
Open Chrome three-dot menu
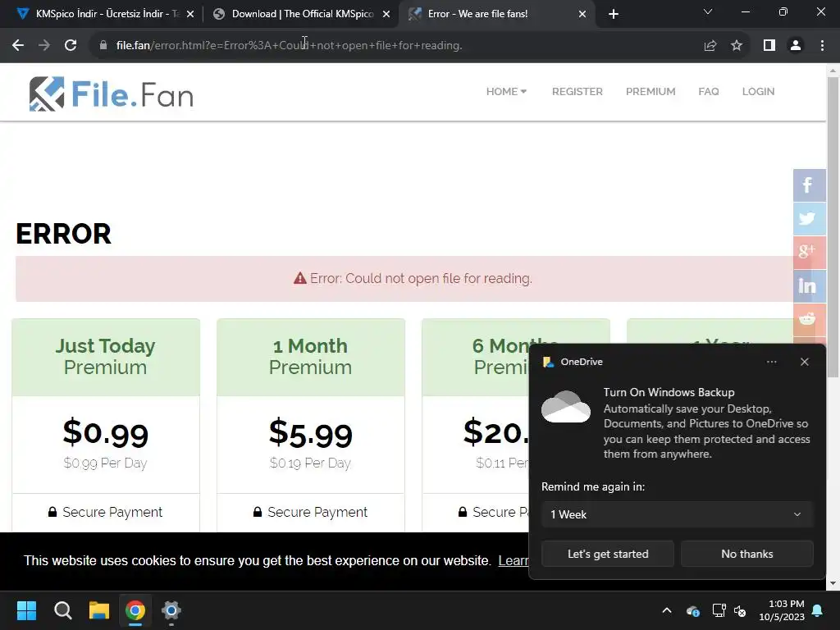point(822,46)
